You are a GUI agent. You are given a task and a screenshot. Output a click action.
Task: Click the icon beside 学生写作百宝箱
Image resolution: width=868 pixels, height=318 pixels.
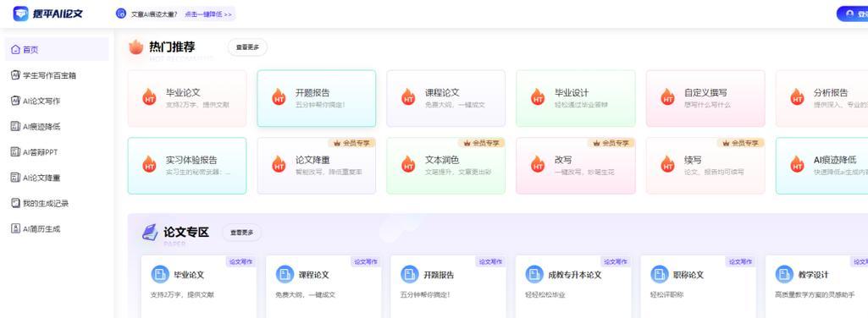[15, 75]
